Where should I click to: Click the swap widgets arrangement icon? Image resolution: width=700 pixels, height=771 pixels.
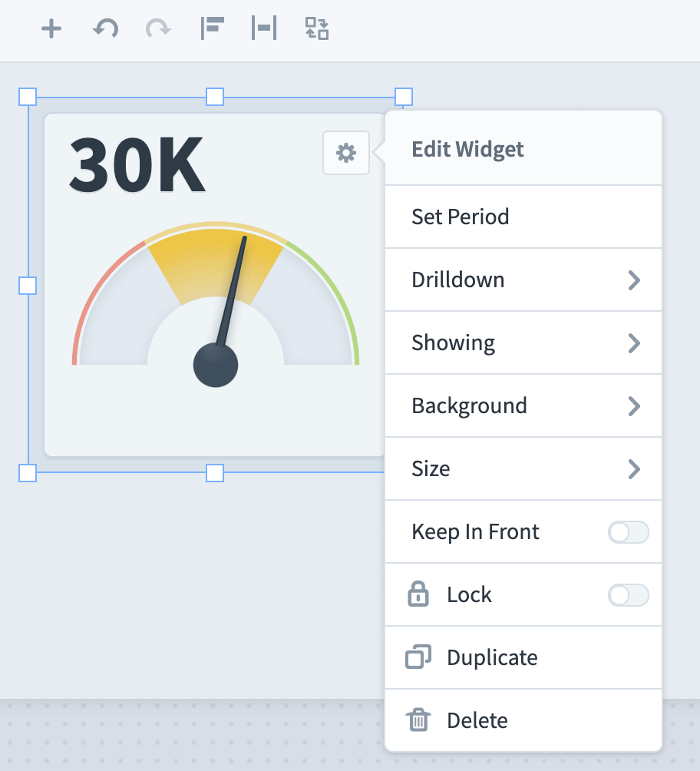[317, 28]
